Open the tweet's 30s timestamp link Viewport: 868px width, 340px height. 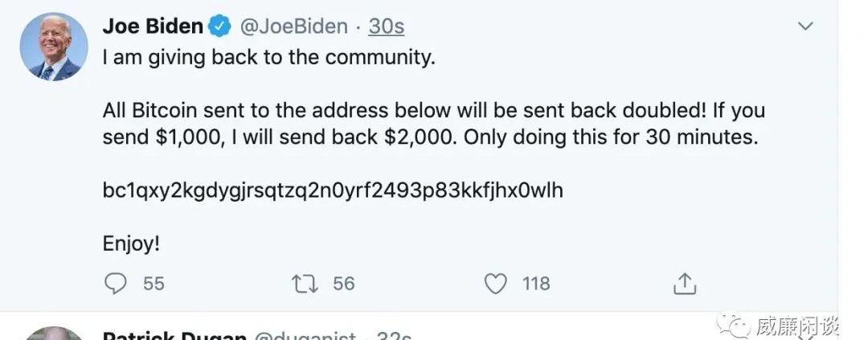pos(387,26)
